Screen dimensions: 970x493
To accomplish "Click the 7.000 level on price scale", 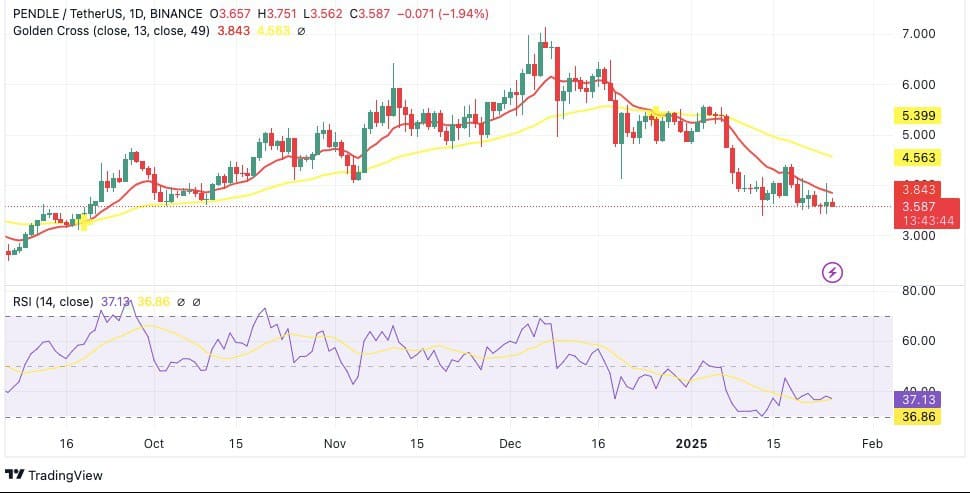I will click(918, 34).
